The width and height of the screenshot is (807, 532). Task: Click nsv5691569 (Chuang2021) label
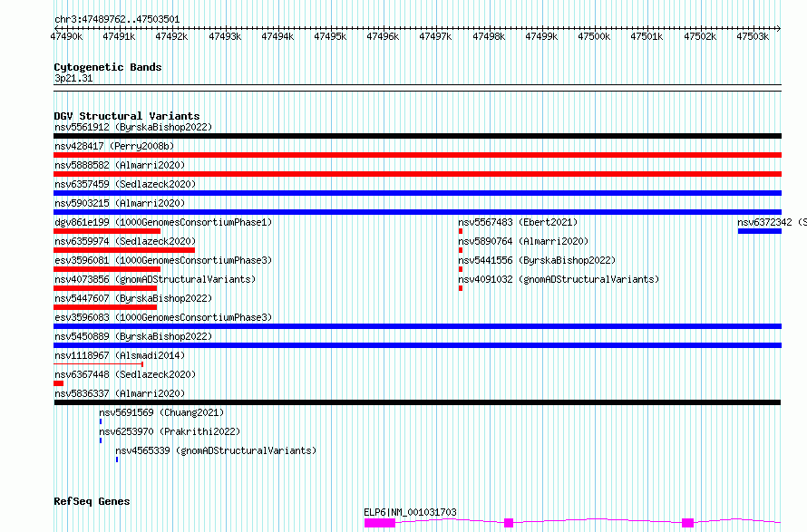click(x=161, y=412)
